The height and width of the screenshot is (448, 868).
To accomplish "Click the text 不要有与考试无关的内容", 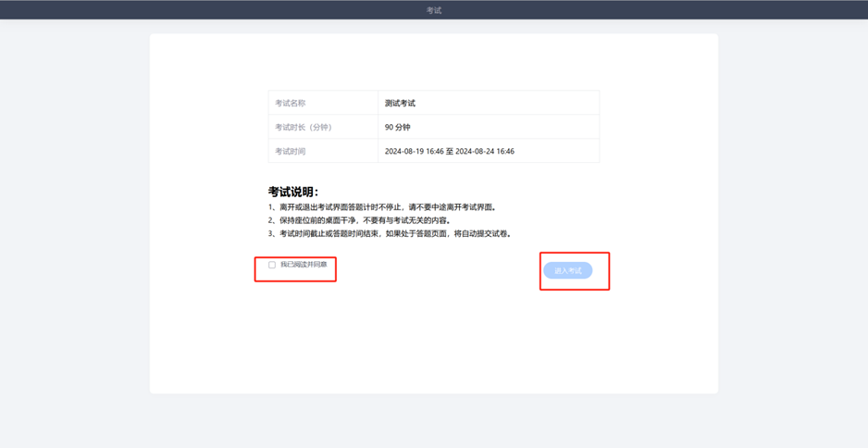I will click(406, 220).
